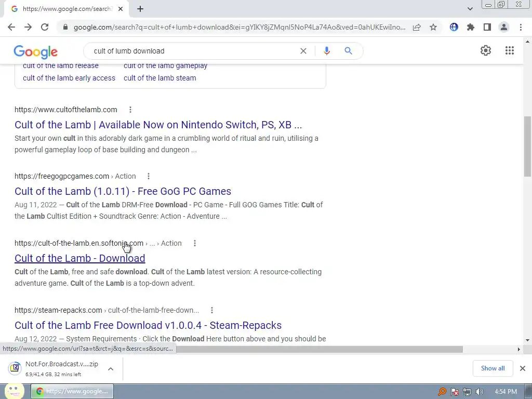Screen dimensions: 532x399
Task: Open related search 'cult of the lamb steam'
Action: pyautogui.click(x=160, y=78)
